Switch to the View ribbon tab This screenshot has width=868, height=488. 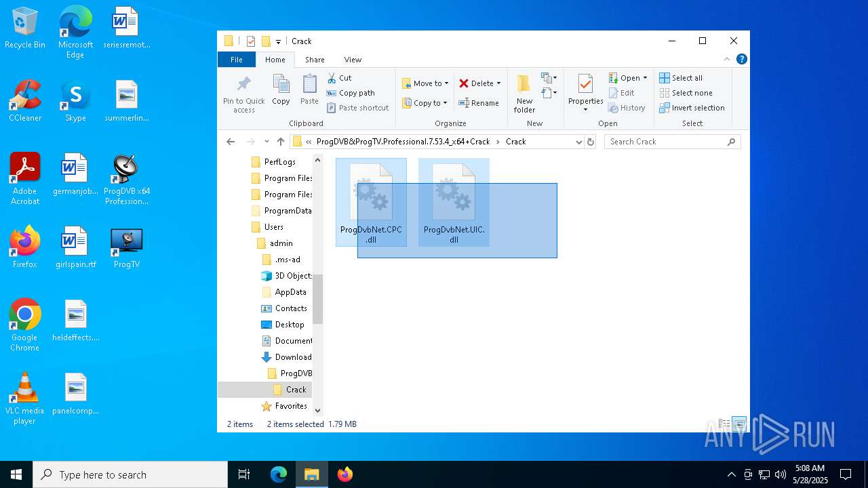tap(353, 60)
